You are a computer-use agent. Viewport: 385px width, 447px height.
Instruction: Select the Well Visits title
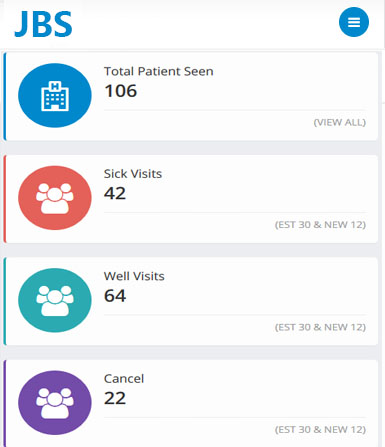pyautogui.click(x=134, y=276)
